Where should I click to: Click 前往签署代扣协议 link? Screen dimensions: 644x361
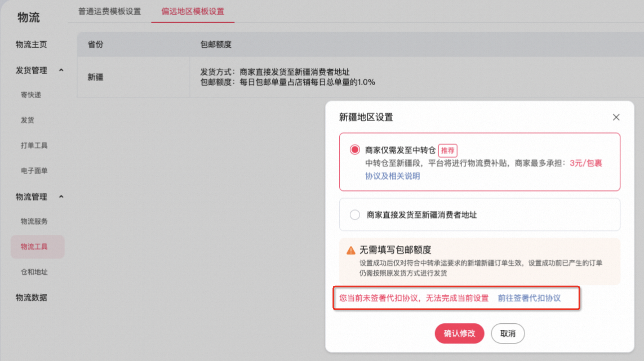529,298
